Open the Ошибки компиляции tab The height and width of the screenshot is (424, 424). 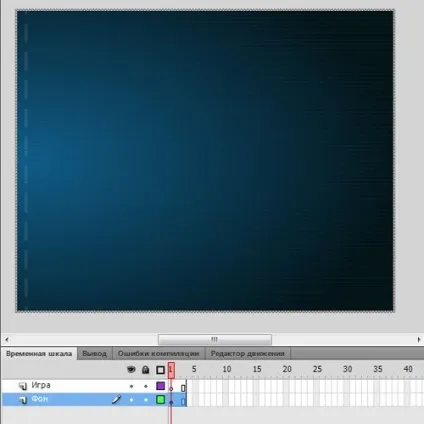(x=158, y=354)
